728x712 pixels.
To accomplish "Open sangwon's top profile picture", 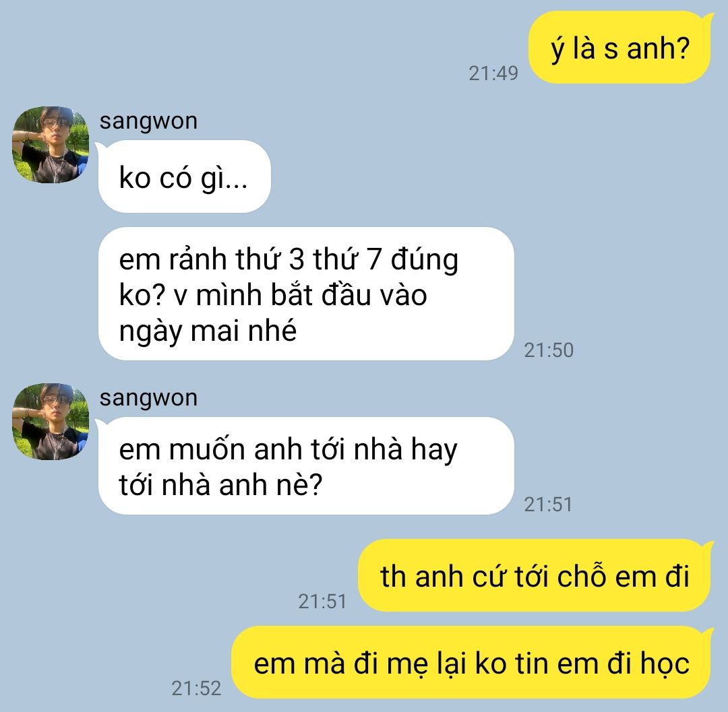I will 51,145.
